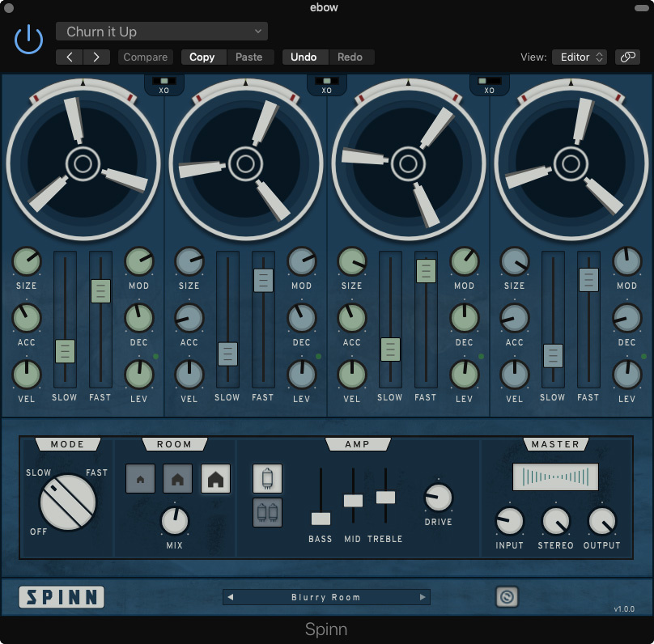This screenshot has height=644, width=654.
Task: Select the dual tube amp button
Action: [267, 513]
